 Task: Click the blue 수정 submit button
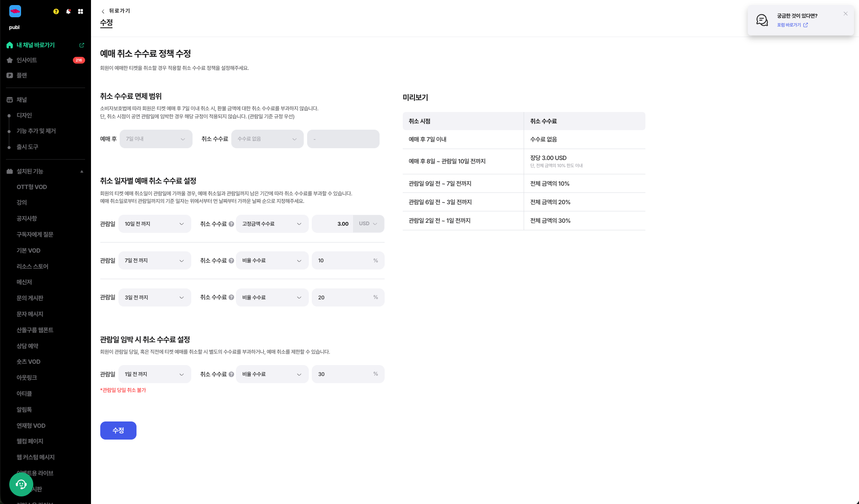(x=118, y=430)
